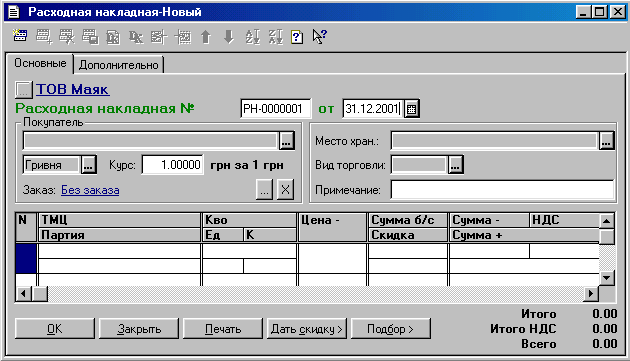630x361 pixels.
Task: Open the Вид торговли selection ellipsis button
Action: click(455, 165)
